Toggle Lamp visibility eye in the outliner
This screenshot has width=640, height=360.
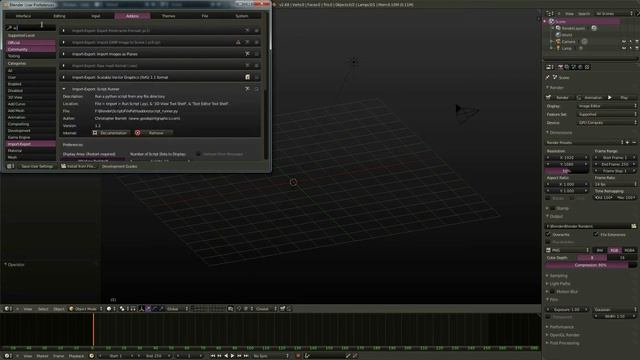coord(624,48)
